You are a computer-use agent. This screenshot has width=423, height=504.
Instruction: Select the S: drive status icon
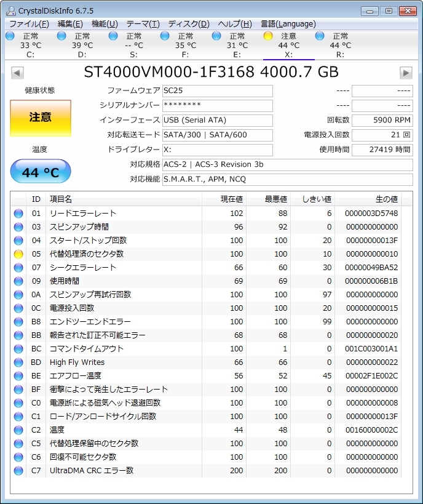click(x=113, y=36)
